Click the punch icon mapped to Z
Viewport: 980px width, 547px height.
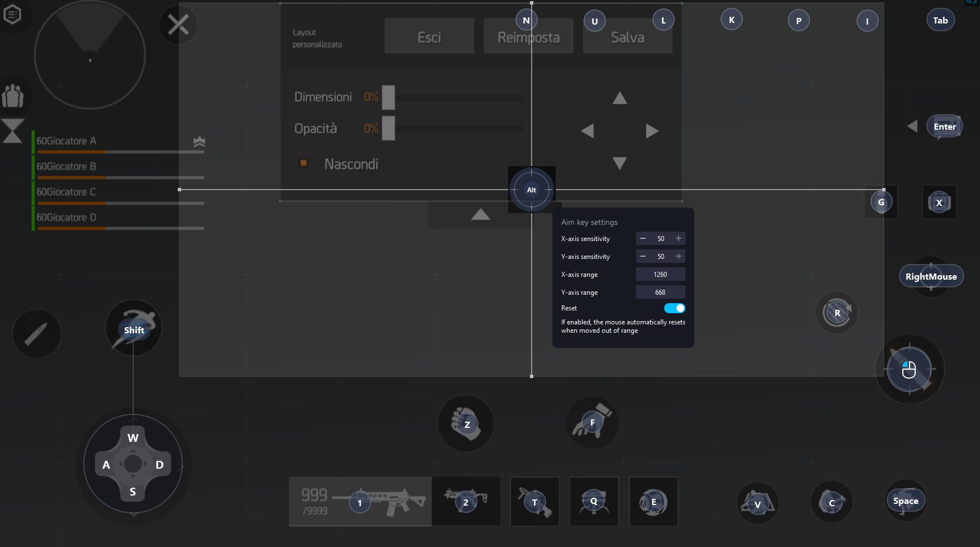[466, 423]
